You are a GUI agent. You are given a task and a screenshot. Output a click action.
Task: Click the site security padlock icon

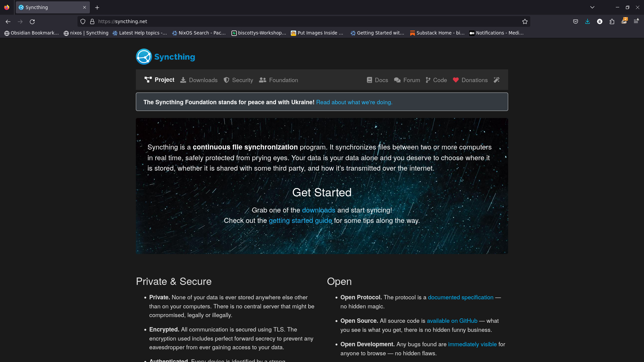pyautogui.click(x=92, y=21)
